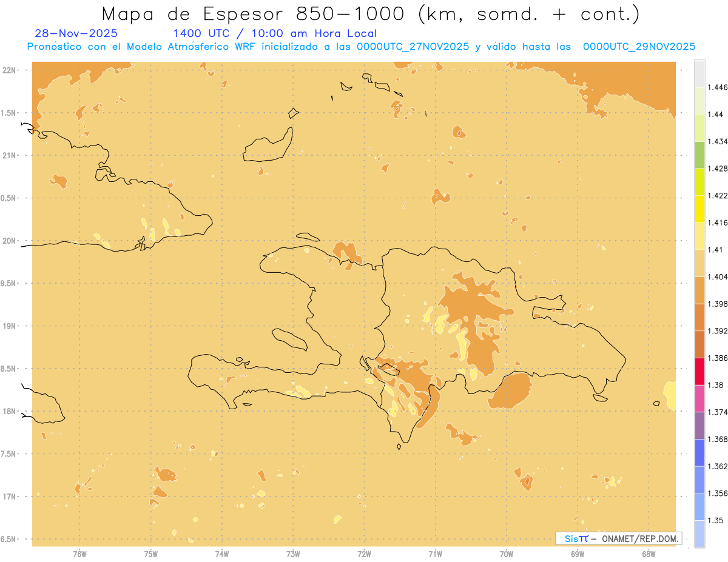
Task: Click the legend value "1.374"
Action: click(718, 412)
